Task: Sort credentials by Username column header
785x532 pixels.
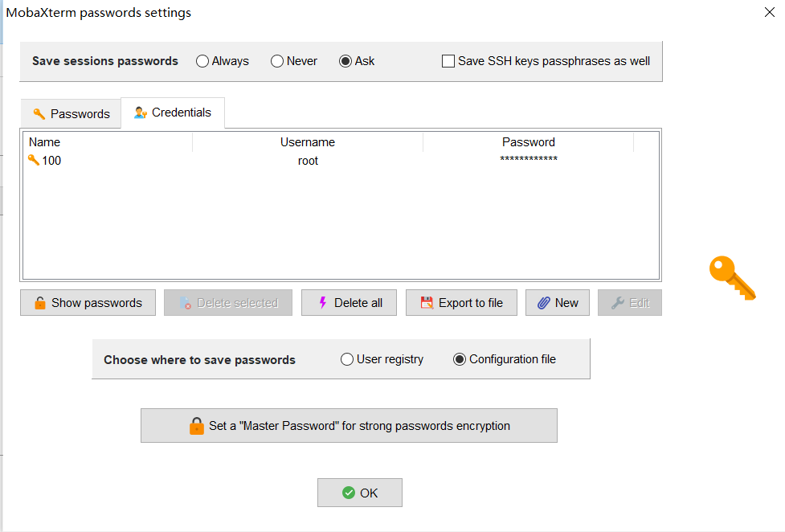Action: (308, 142)
